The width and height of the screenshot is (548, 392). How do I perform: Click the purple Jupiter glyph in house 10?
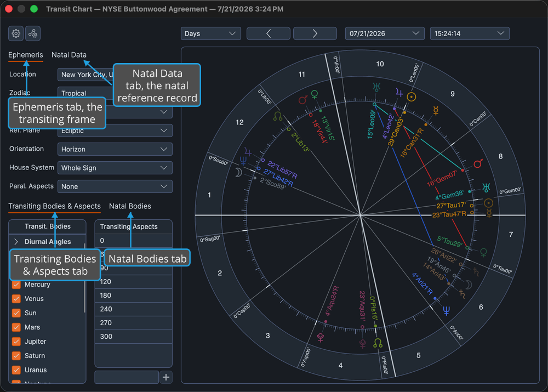tap(399, 93)
